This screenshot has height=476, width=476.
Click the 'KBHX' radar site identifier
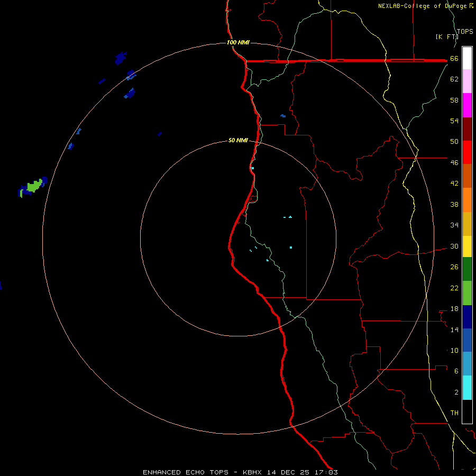pos(252,472)
